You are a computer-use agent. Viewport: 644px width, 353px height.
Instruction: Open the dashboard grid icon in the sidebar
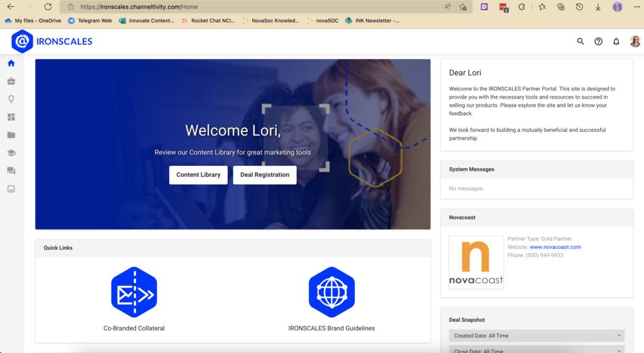tap(11, 117)
